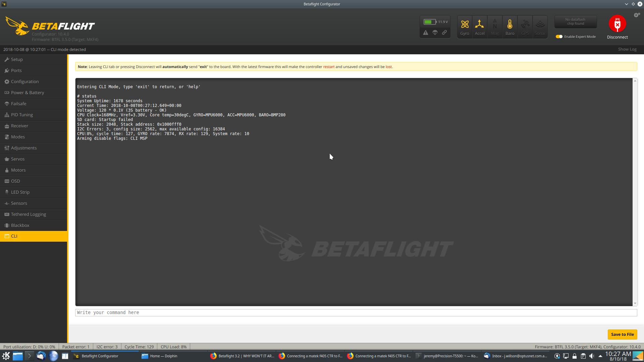Expand hidden system tray icons arrow
The height and width of the screenshot is (362, 644).
[600, 356]
